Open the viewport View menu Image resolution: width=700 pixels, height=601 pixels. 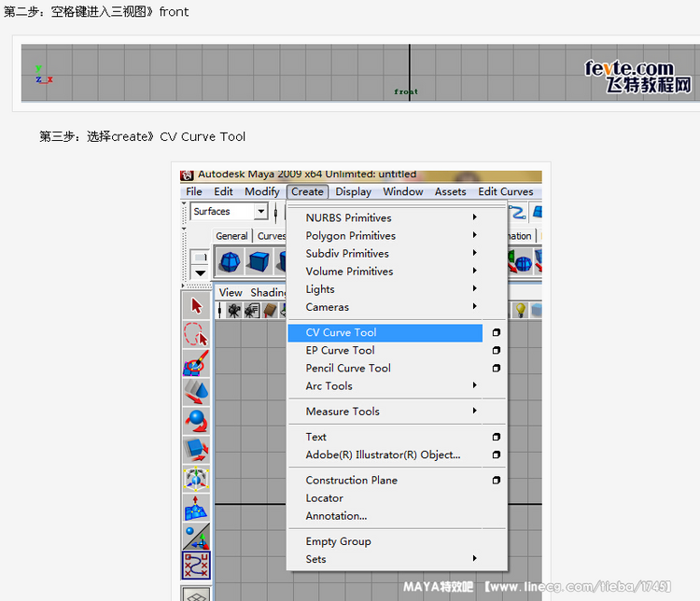tap(231, 293)
